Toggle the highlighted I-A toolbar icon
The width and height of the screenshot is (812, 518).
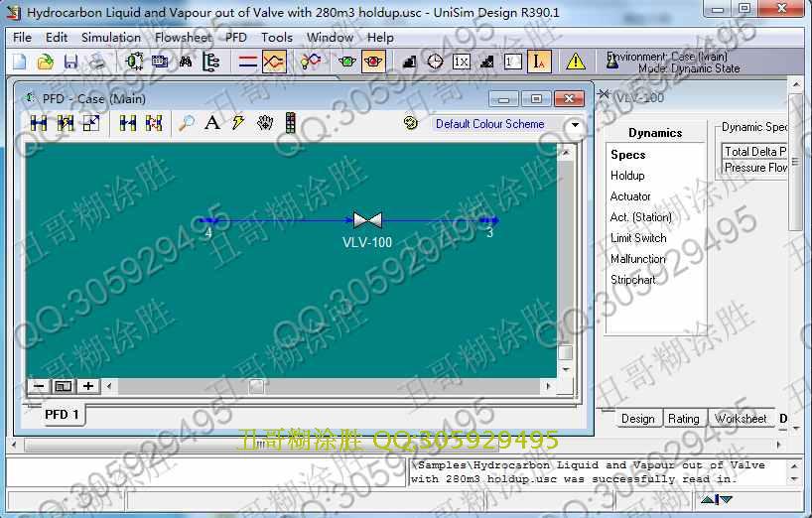pyautogui.click(x=539, y=62)
